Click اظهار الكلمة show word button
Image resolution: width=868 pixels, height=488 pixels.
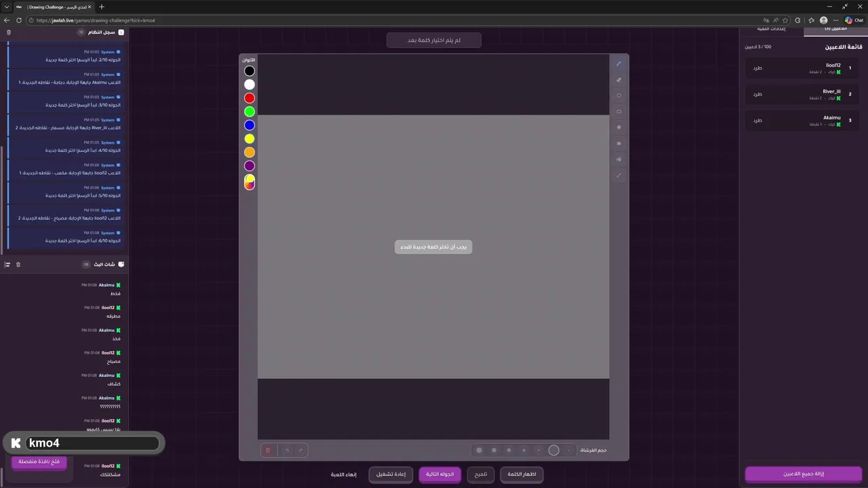pyautogui.click(x=521, y=474)
